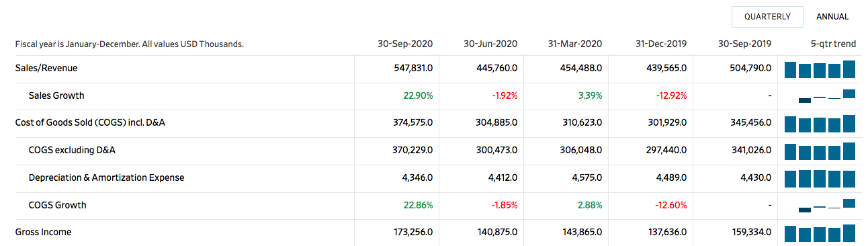Select the Sales/Revenue row label
Viewport: 868px width, 246px height.
[42, 68]
